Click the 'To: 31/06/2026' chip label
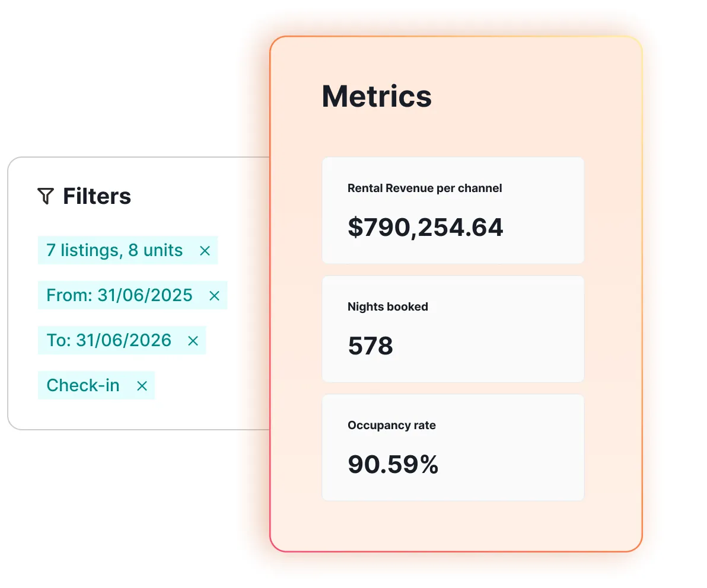 pos(109,340)
